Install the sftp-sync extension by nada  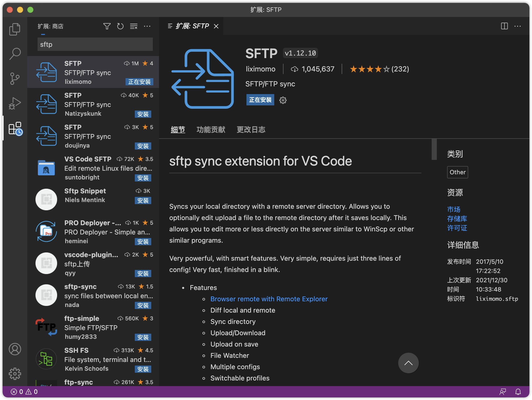click(143, 305)
